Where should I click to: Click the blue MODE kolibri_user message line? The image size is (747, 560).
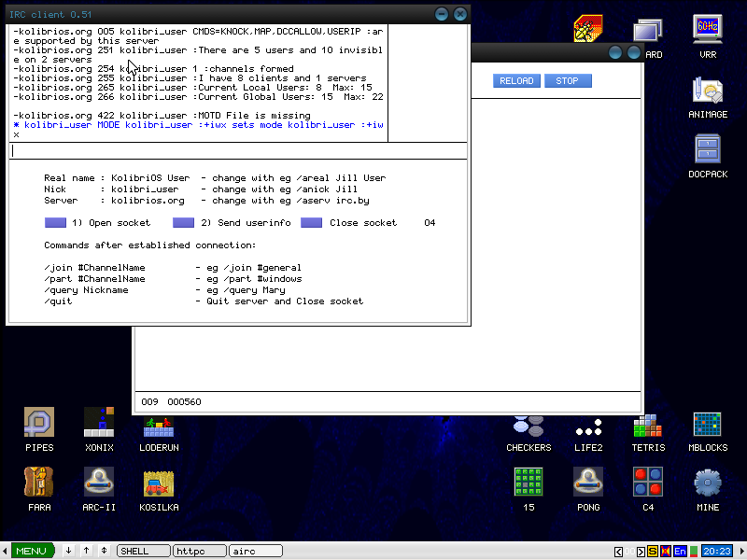(198, 125)
